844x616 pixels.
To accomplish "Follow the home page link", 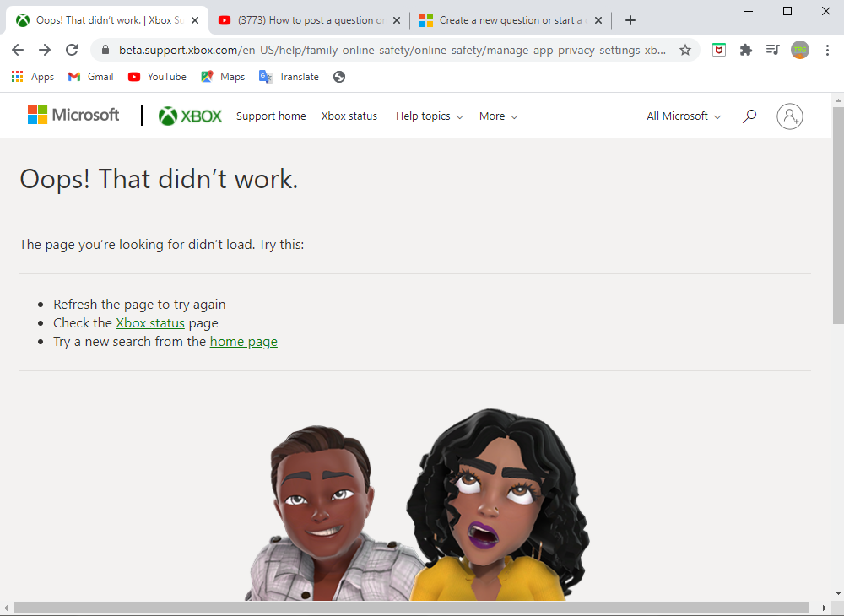I will click(x=243, y=342).
